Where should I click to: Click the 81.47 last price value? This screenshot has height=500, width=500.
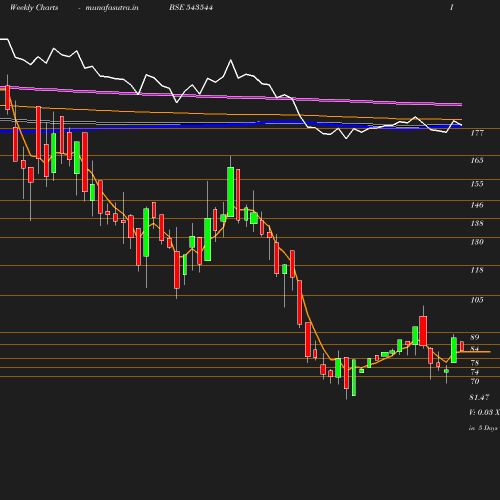(x=479, y=397)
